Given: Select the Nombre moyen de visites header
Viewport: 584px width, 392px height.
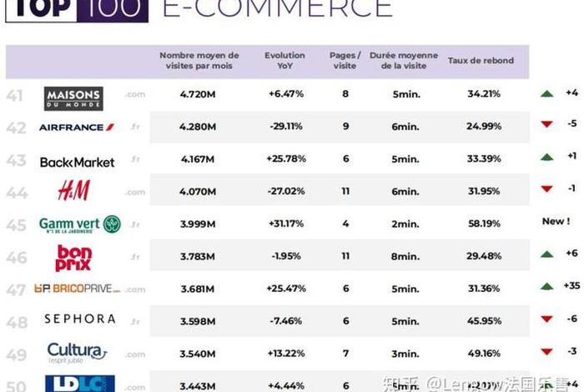Looking at the screenshot, I should coord(199,61).
